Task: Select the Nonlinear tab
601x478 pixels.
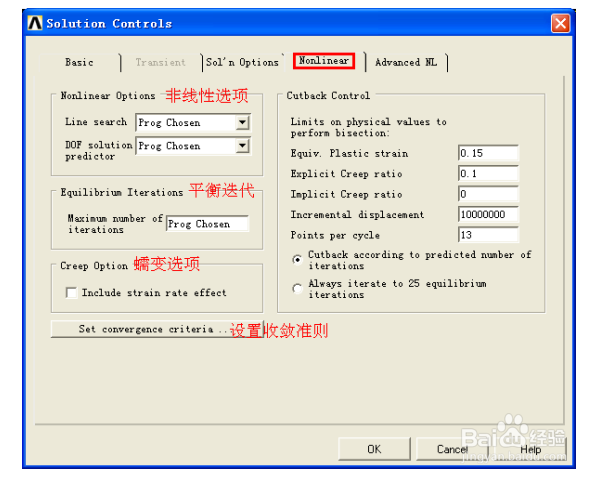Action: pyautogui.click(x=324, y=61)
